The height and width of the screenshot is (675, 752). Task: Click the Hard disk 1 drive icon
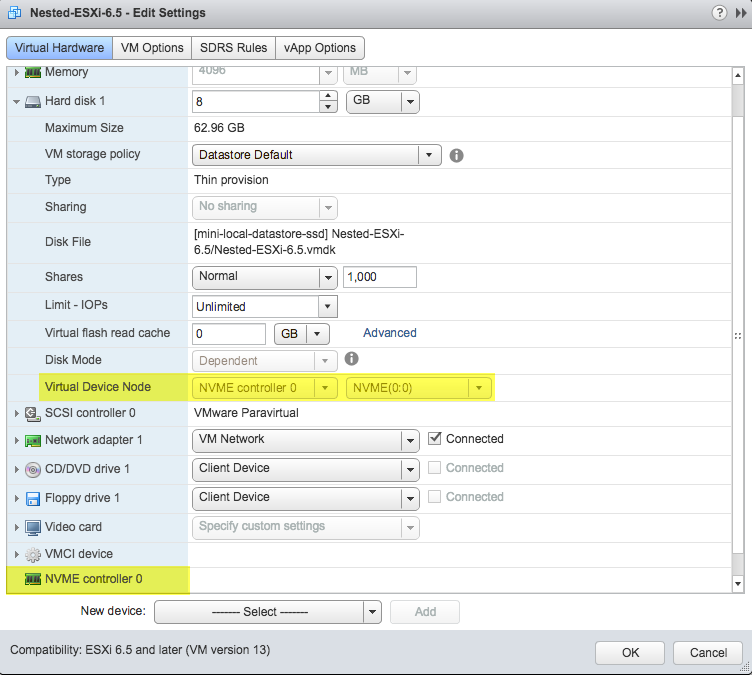[32, 102]
